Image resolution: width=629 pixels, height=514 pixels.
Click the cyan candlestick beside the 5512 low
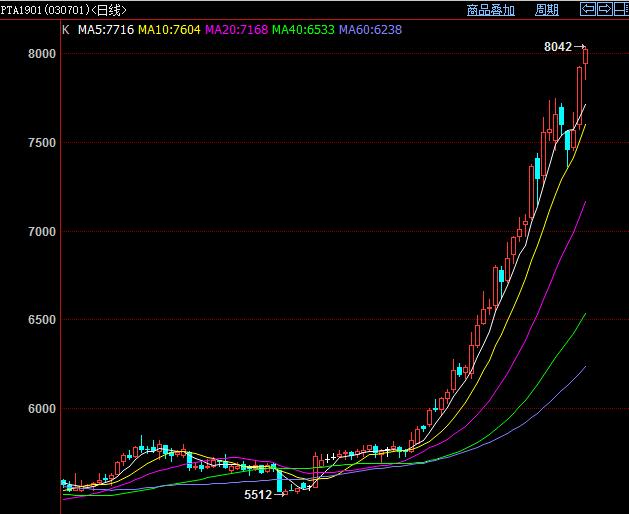coord(279,479)
